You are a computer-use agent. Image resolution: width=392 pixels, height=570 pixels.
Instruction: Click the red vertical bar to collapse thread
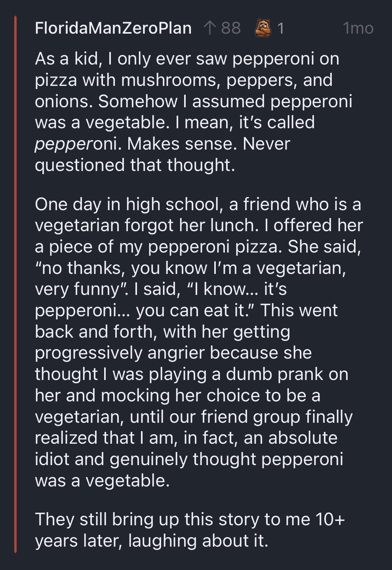point(16,277)
